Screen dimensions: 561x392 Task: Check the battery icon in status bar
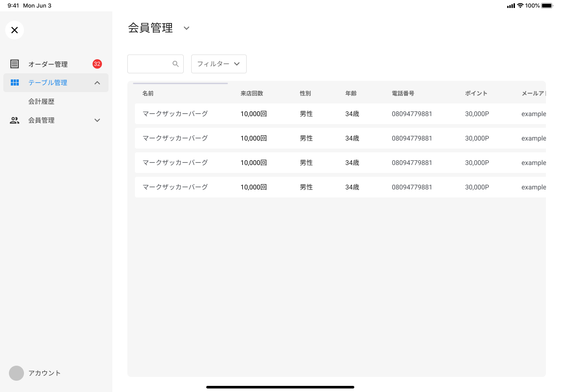pos(546,6)
